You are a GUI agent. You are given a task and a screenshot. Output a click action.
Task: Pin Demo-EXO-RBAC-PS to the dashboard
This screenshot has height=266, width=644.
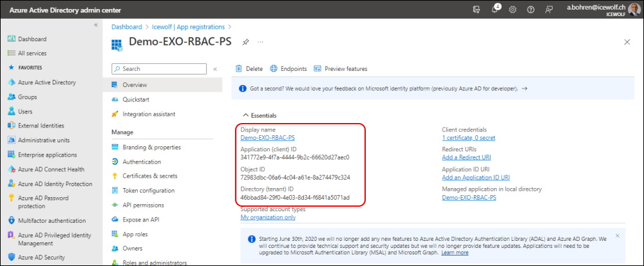[245, 42]
